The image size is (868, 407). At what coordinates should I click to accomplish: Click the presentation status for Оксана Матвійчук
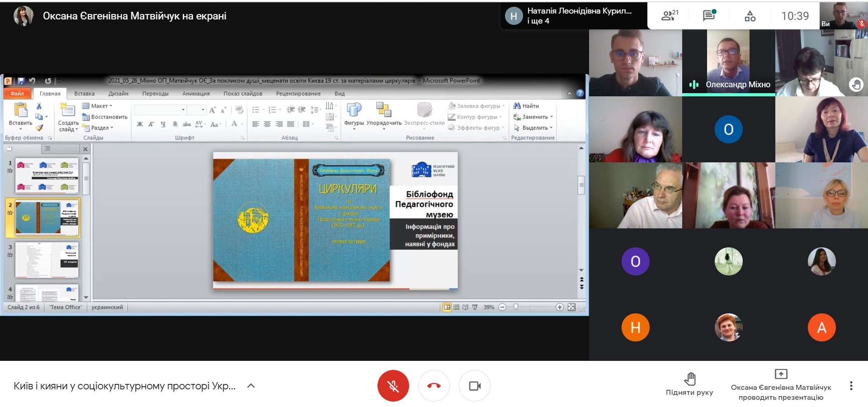(781, 385)
